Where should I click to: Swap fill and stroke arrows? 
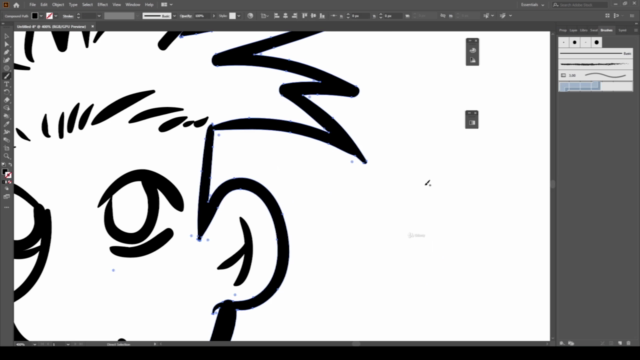click(10, 164)
